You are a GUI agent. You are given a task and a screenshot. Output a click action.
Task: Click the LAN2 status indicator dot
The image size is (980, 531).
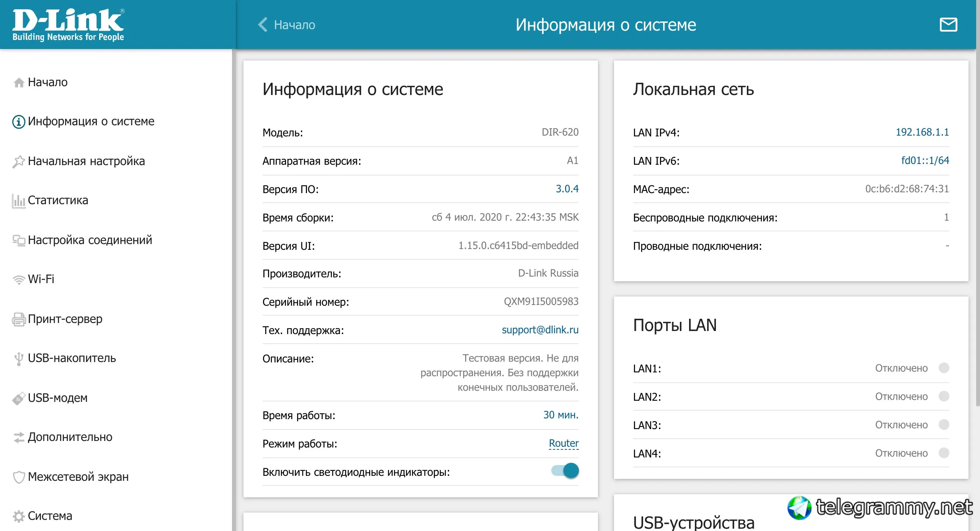[944, 397]
